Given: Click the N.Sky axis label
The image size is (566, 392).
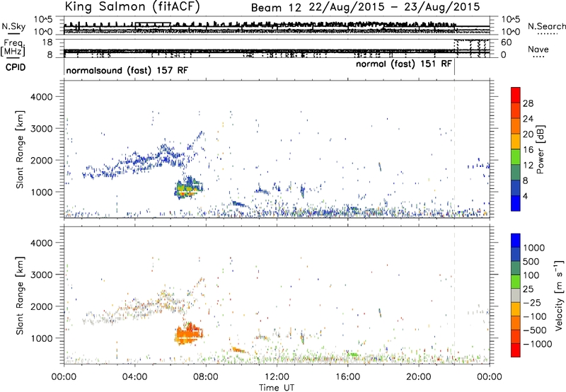Looking at the screenshot, I should click(13, 26).
